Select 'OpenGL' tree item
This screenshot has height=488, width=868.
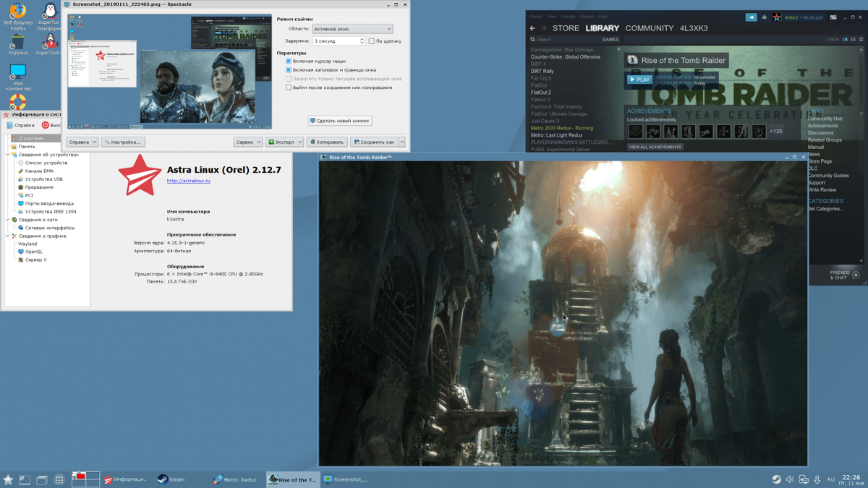tap(33, 252)
